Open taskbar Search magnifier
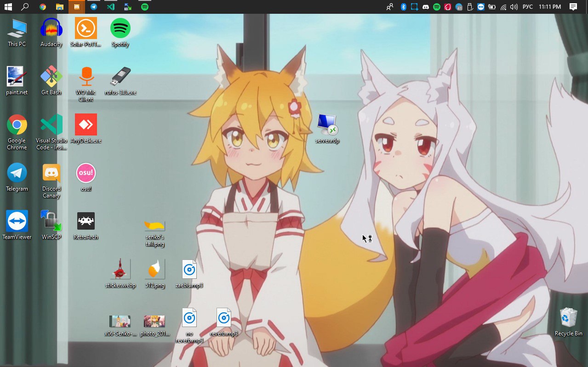 click(25, 7)
